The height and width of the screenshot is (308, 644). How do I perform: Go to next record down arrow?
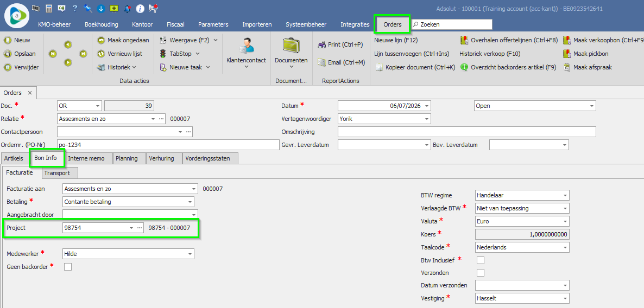68,62
